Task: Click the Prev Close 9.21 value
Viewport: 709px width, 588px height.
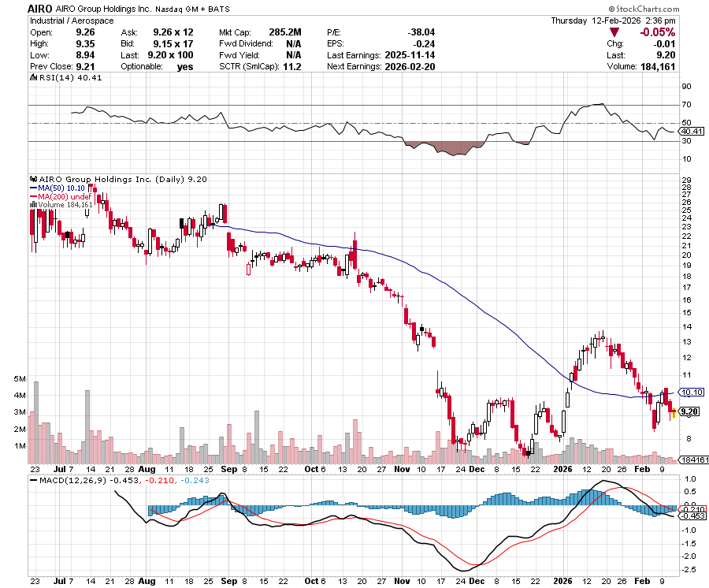Action: pos(85,66)
